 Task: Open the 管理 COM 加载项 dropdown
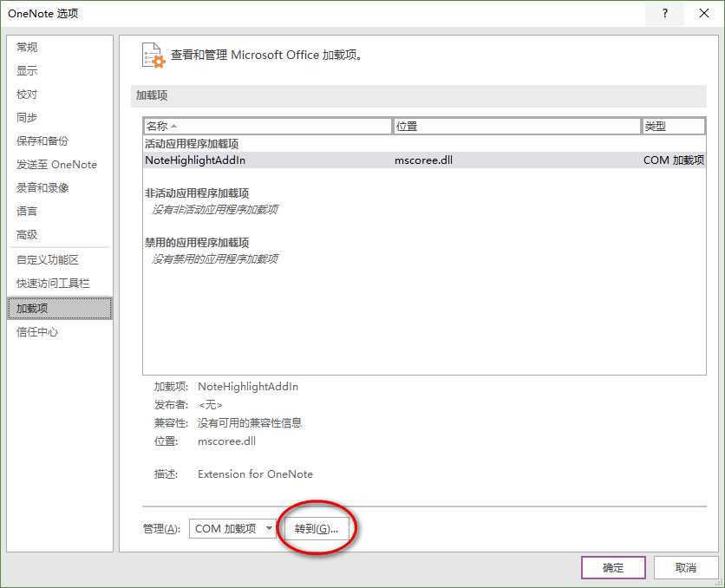point(232,528)
